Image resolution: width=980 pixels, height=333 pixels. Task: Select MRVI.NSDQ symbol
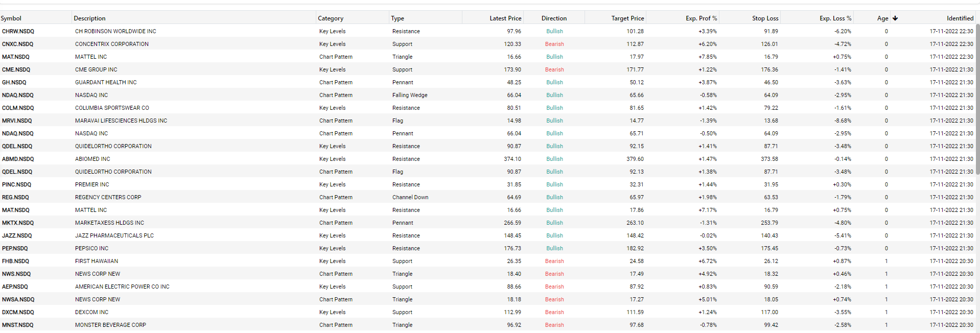pyautogui.click(x=17, y=121)
